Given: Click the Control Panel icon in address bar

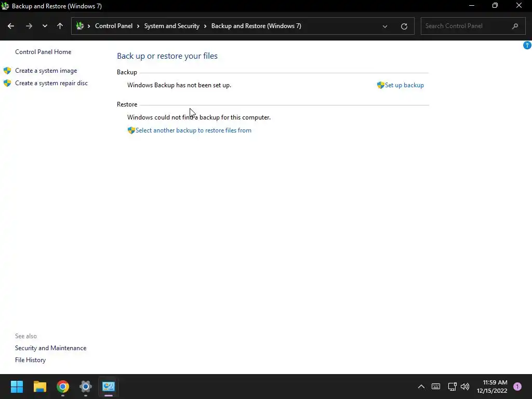Looking at the screenshot, I should (x=80, y=26).
